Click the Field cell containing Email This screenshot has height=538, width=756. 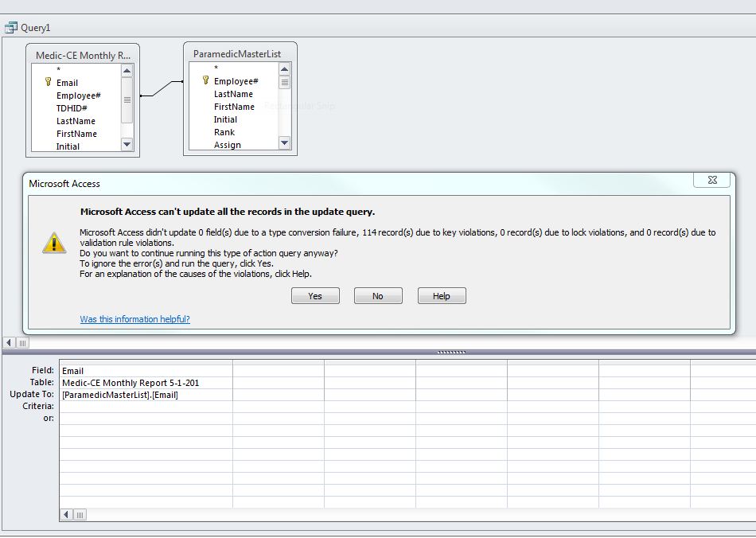(146, 371)
